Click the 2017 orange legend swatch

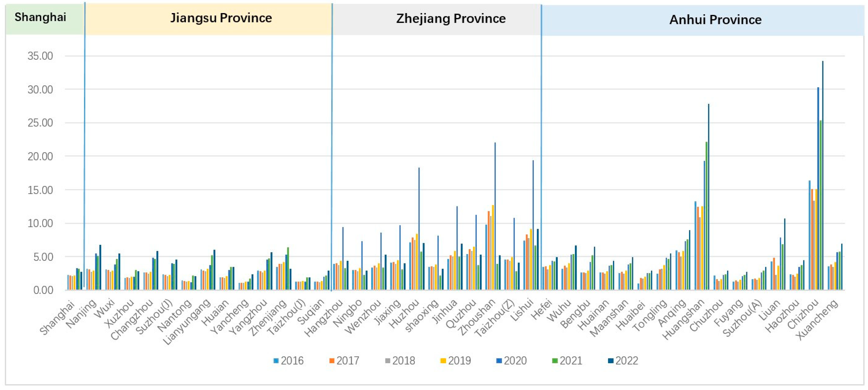[332, 361]
